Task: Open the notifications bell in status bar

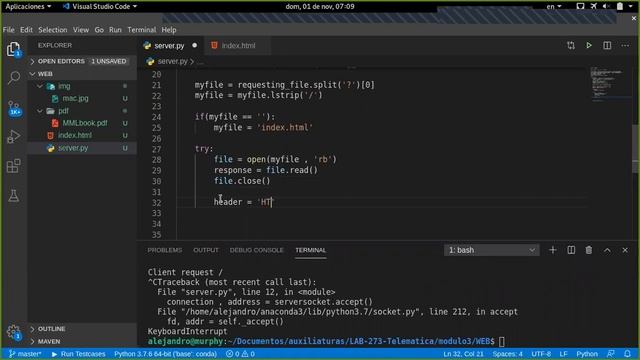Action: tap(627, 354)
